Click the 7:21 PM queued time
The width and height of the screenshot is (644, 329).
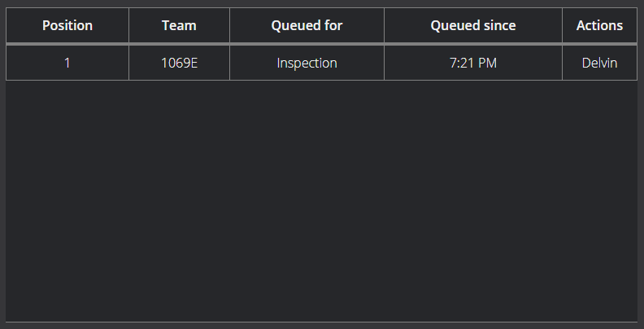(x=473, y=63)
